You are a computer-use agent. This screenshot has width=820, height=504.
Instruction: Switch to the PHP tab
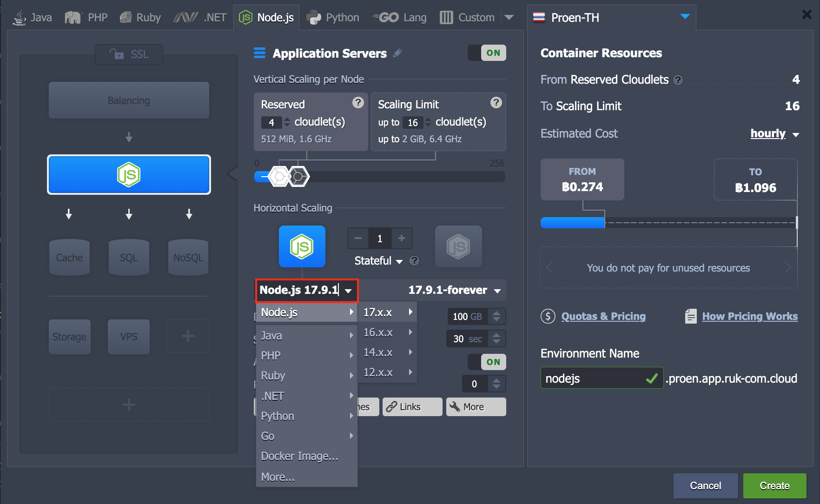point(86,18)
